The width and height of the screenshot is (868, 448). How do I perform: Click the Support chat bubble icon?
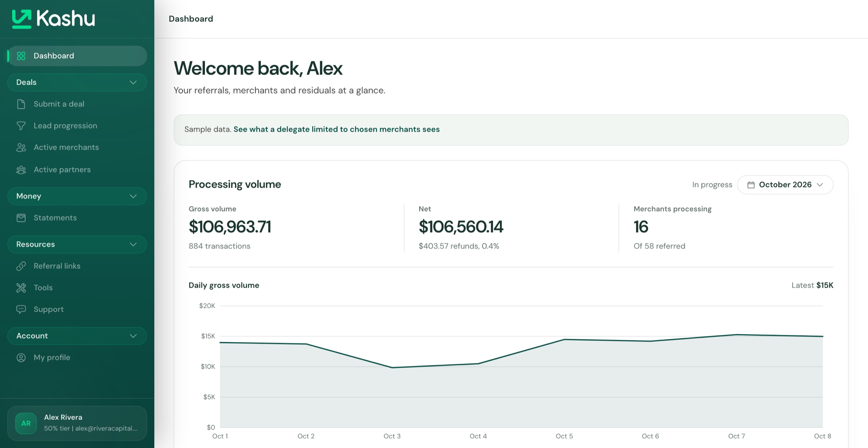(x=21, y=309)
